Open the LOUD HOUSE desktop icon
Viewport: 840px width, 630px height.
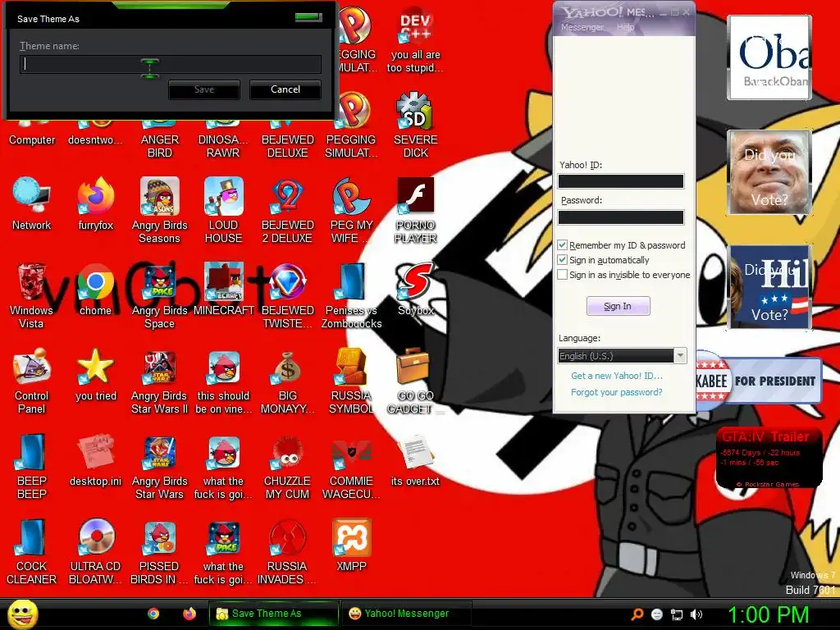pos(223,210)
